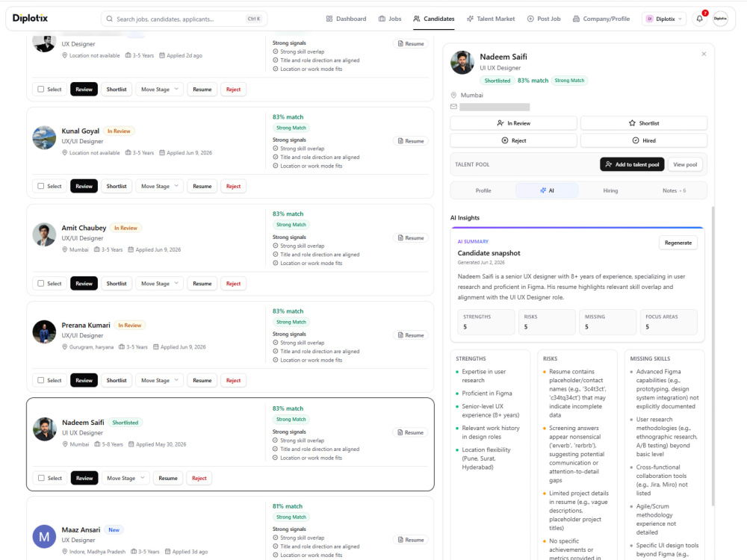Open Post Job in top navigation

tap(544, 19)
